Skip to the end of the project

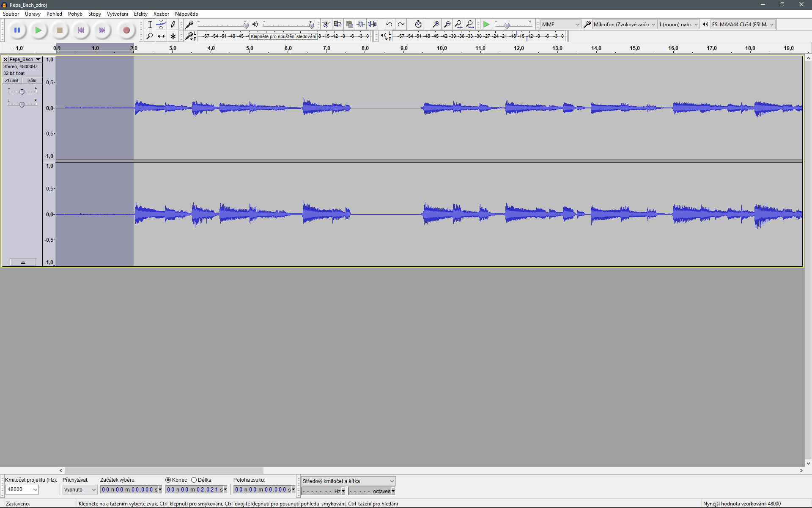[x=102, y=30]
